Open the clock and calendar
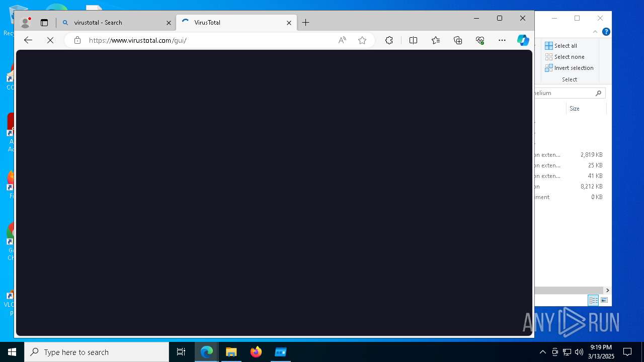This screenshot has height=362, width=644. point(602,352)
